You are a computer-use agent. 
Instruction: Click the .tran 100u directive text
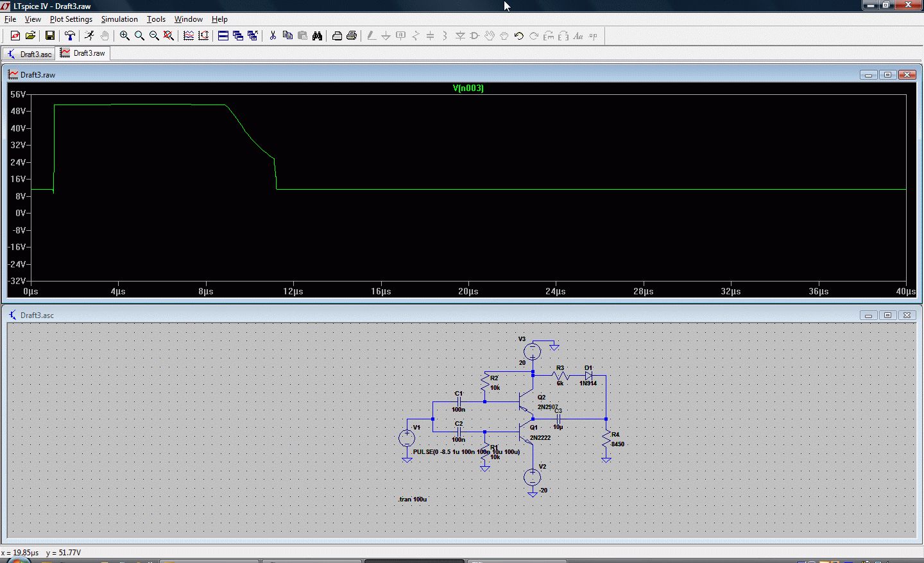[413, 499]
